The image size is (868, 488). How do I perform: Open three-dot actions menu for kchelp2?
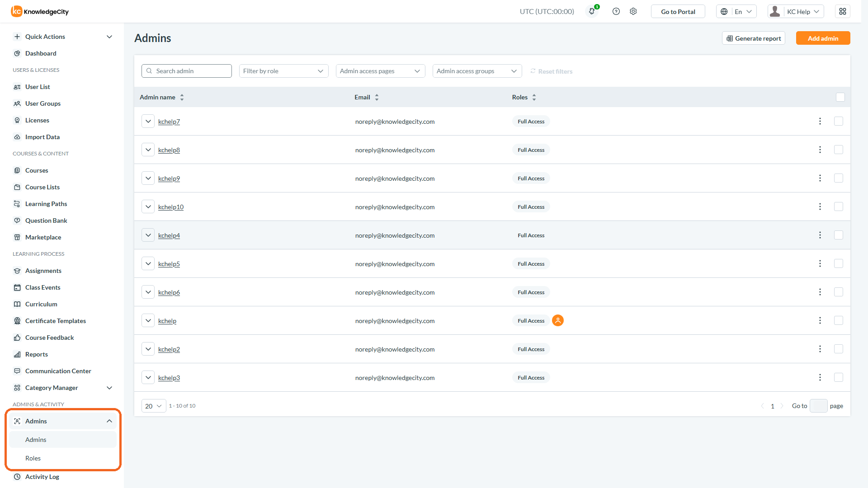[x=820, y=349]
